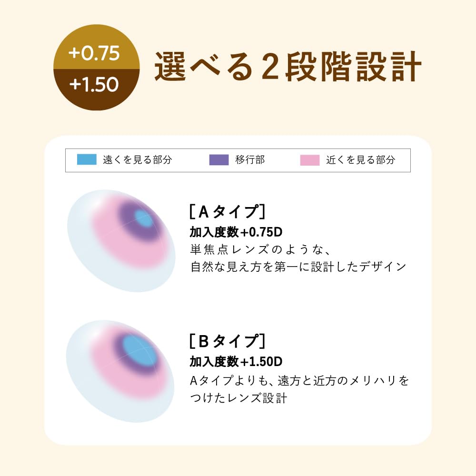Select the 移行部 legend label
Viewport: 476px width, 476px height.
[x=250, y=160]
